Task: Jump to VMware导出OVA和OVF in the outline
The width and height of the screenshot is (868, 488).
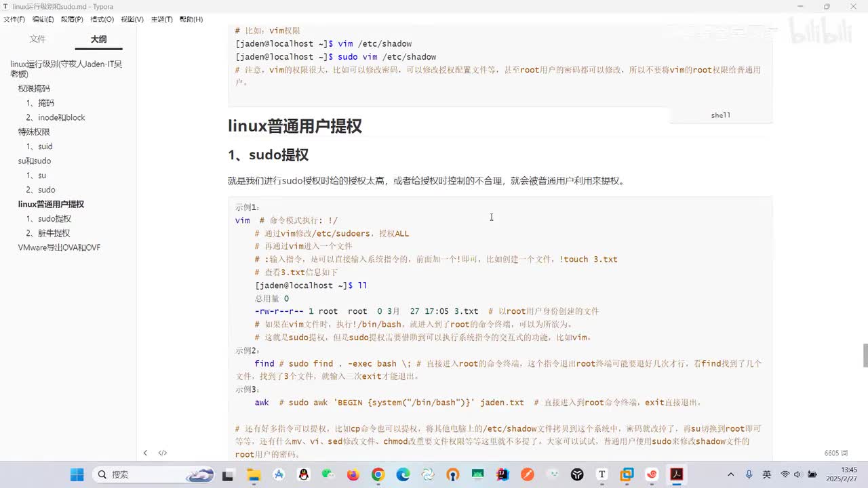Action: click(59, 248)
